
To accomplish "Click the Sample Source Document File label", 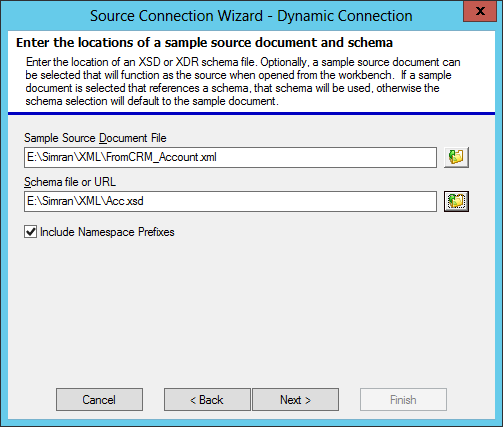I will click(x=95, y=138).
